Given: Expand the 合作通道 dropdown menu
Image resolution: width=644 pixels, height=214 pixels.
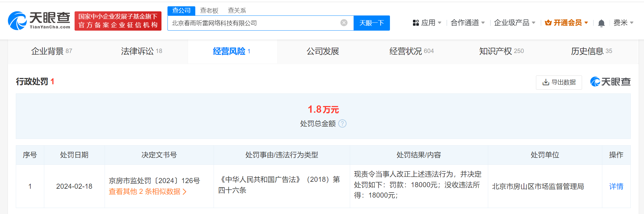Looking at the screenshot, I should click(x=468, y=23).
